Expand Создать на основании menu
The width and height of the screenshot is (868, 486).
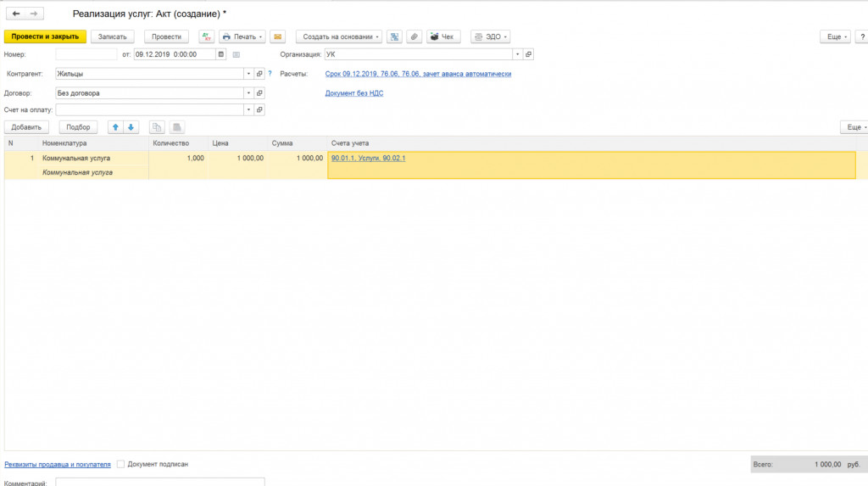point(339,36)
